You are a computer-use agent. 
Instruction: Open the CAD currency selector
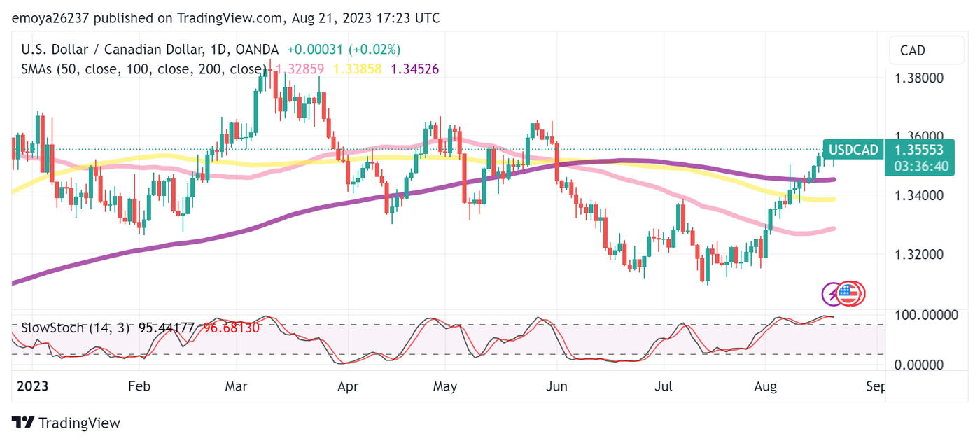point(913,50)
